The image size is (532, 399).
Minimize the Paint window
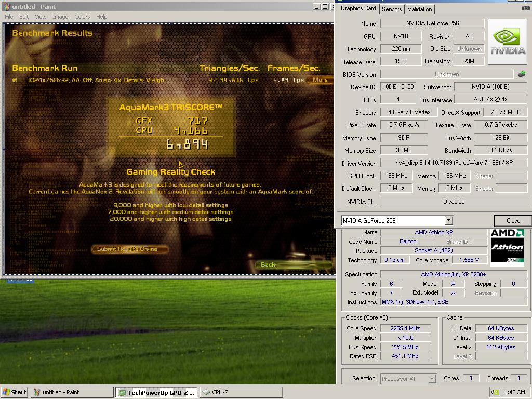click(316, 6)
